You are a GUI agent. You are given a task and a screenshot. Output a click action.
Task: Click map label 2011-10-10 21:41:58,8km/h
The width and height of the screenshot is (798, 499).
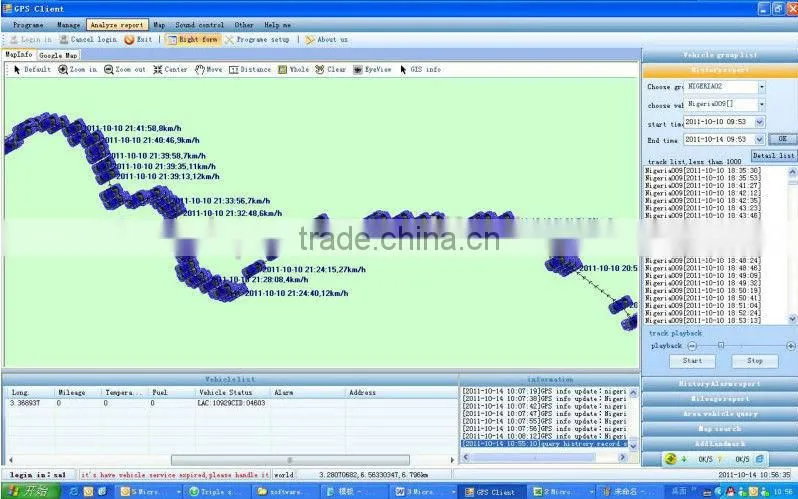tap(134, 129)
